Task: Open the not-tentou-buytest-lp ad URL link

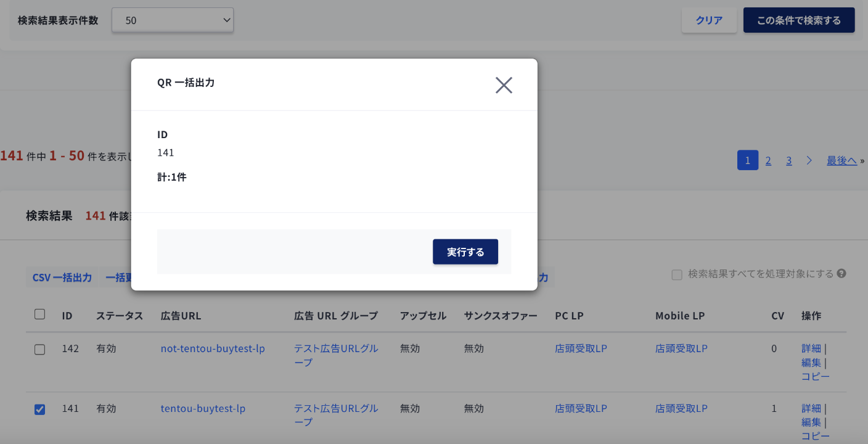Action: tap(213, 348)
